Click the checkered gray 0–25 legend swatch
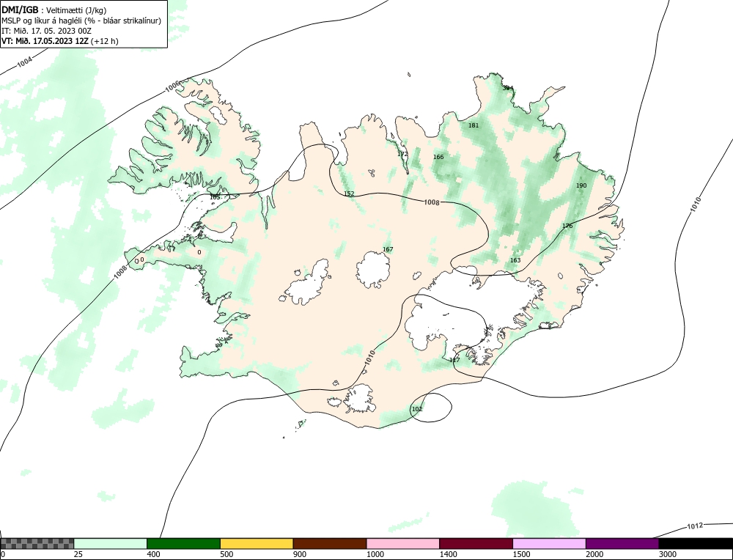This screenshot has width=733, height=560. (37, 543)
